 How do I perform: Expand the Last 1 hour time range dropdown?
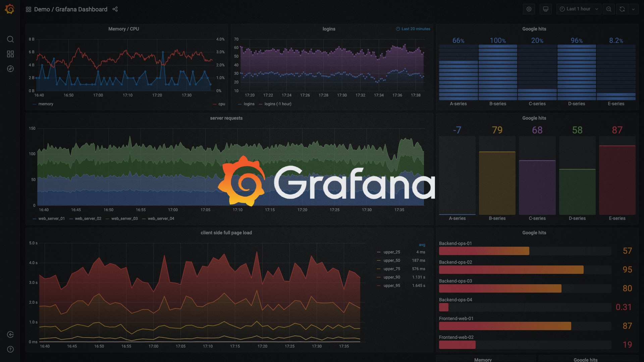coord(579,9)
